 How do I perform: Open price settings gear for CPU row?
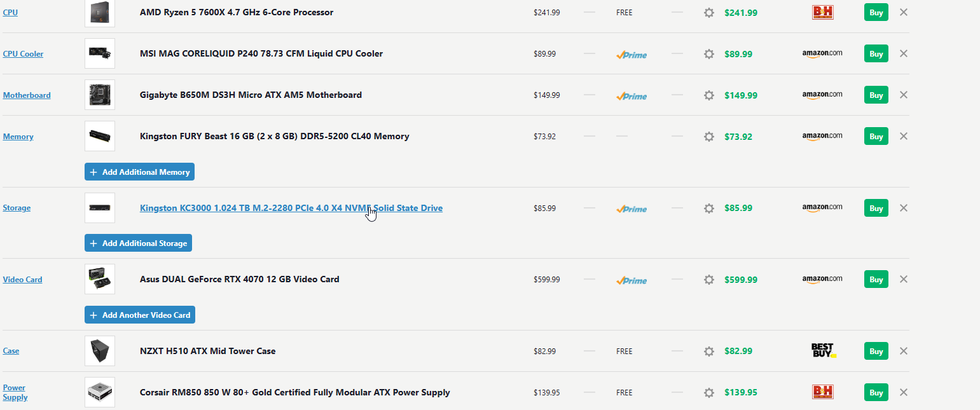[709, 13]
